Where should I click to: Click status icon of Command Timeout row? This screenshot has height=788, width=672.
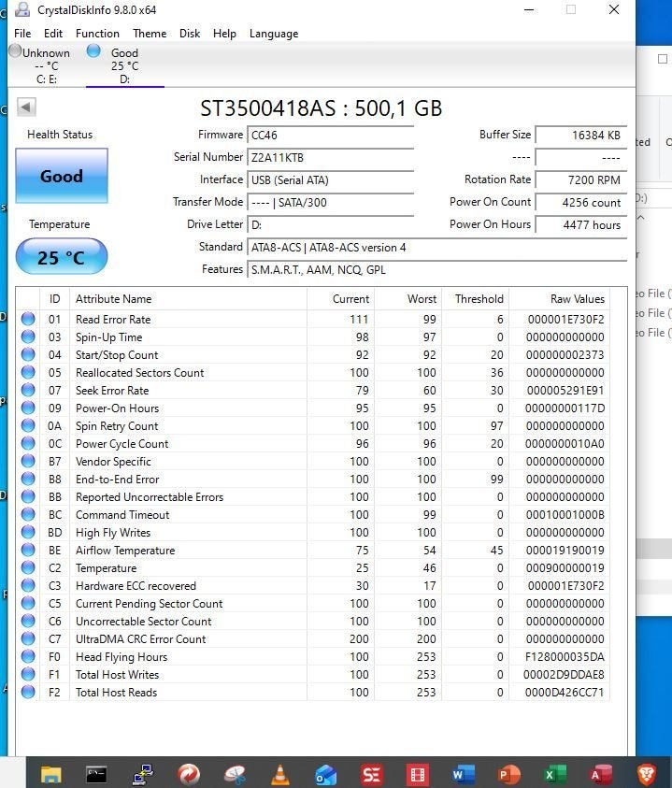(28, 514)
